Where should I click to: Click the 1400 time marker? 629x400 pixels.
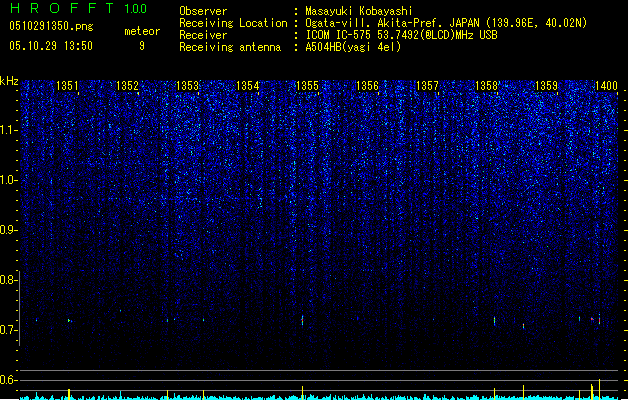click(606, 86)
